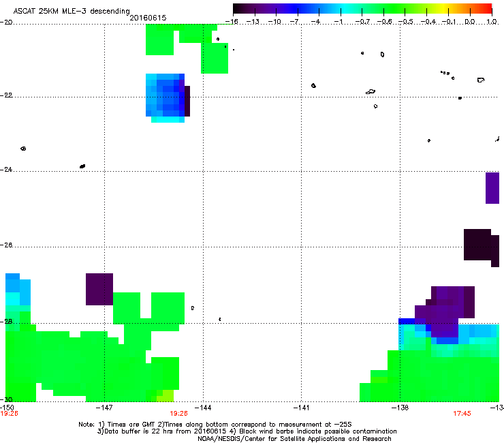Click the red 17:45 swath time
The image size is (504, 443).
462,414
